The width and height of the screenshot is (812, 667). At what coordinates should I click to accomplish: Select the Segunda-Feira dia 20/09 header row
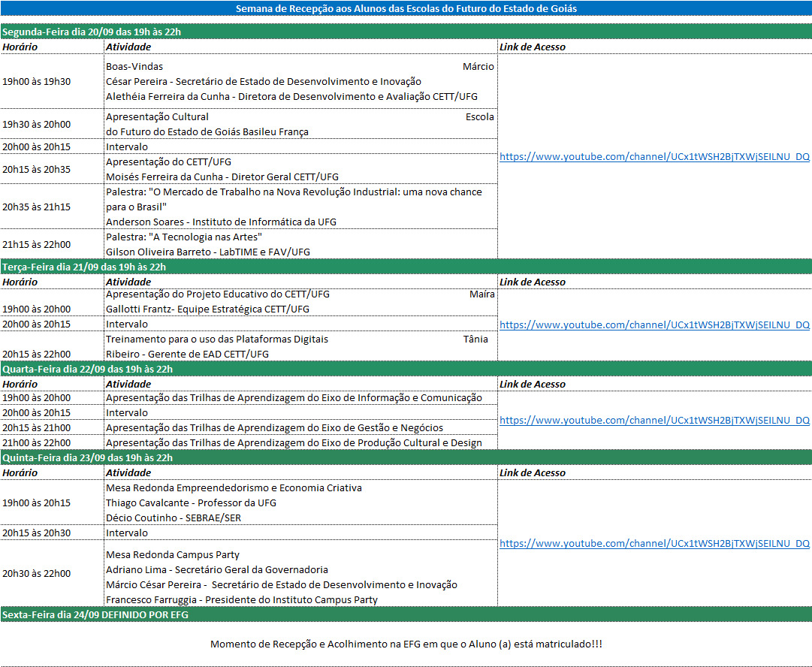[x=406, y=32]
